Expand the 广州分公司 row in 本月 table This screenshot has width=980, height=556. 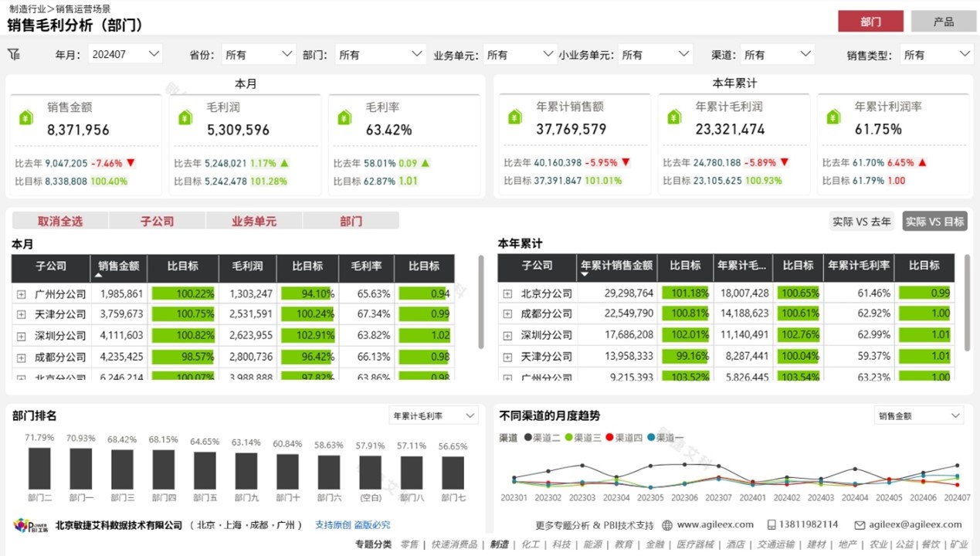pyautogui.click(x=22, y=294)
